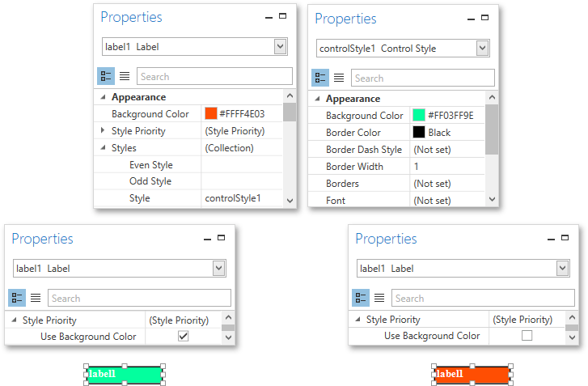Click scroll up arrow in top-left panel
This screenshot has height=386, width=588.
pyautogui.click(x=290, y=95)
